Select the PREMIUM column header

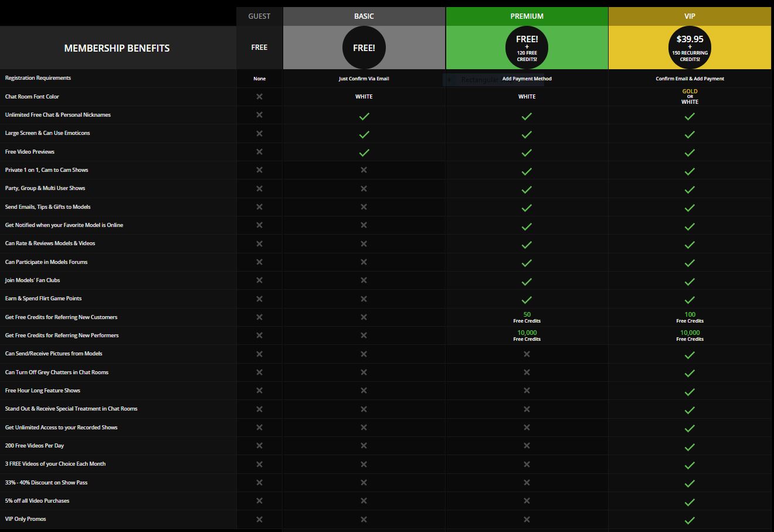coord(527,16)
